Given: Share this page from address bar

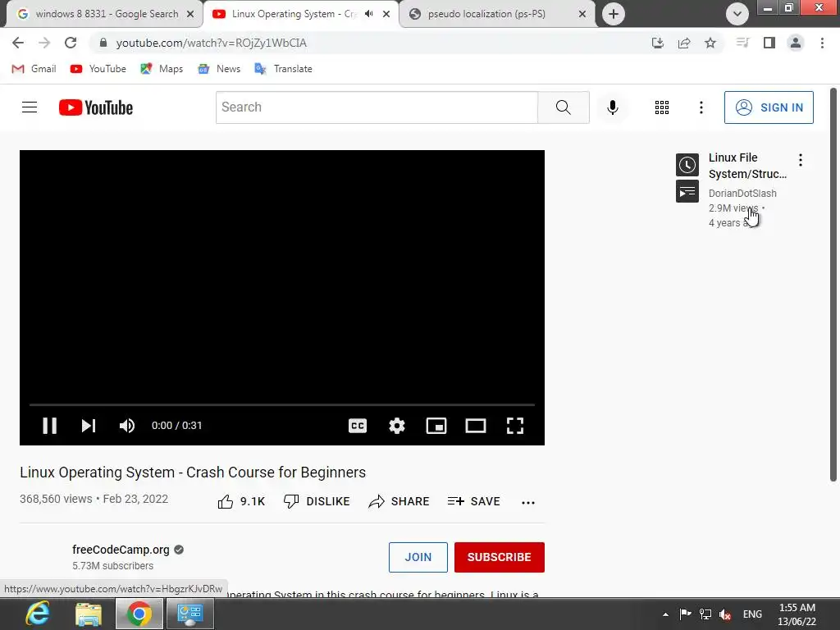Looking at the screenshot, I should point(684,43).
